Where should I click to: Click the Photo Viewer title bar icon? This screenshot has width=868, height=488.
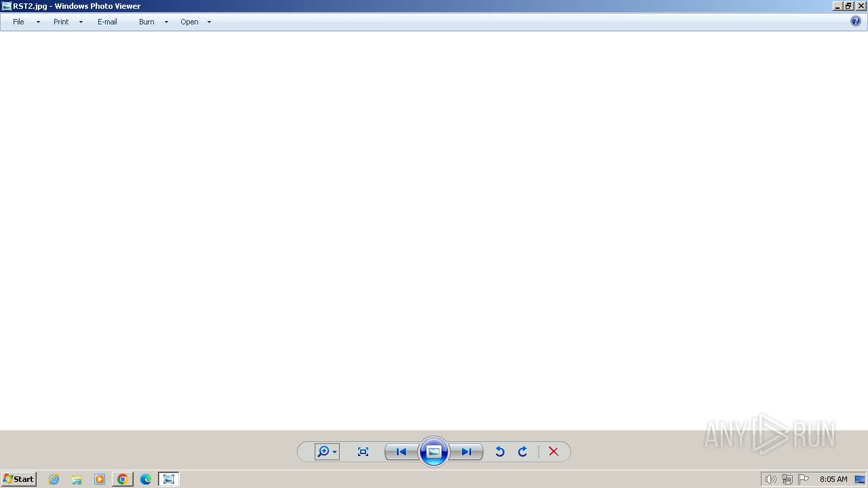click(x=6, y=6)
